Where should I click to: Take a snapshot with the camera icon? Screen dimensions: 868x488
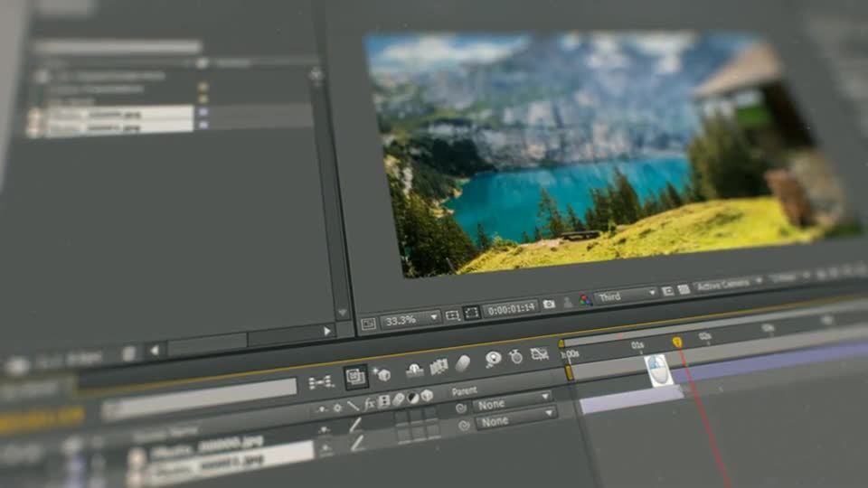(549, 305)
